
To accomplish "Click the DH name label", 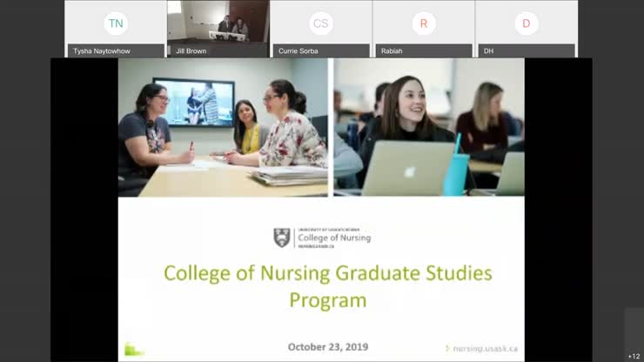I will (x=488, y=51).
